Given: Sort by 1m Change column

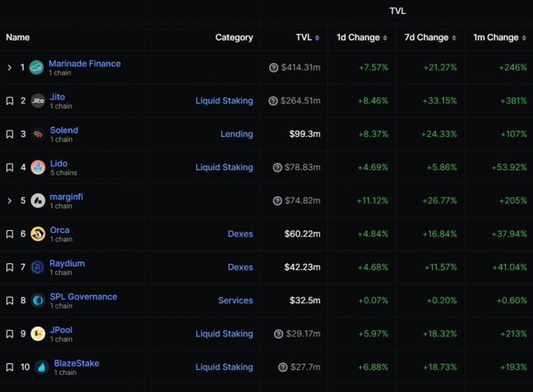Looking at the screenshot, I should [x=500, y=38].
